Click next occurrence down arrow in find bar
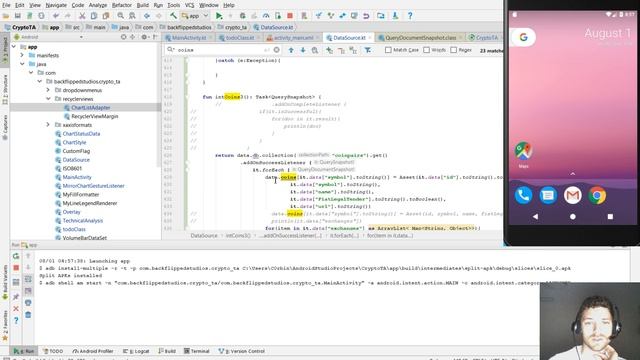 click(x=303, y=50)
